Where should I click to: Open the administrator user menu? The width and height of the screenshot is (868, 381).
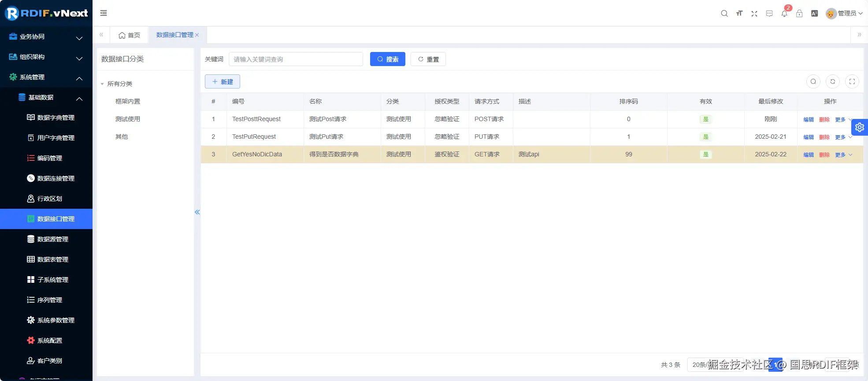844,13
